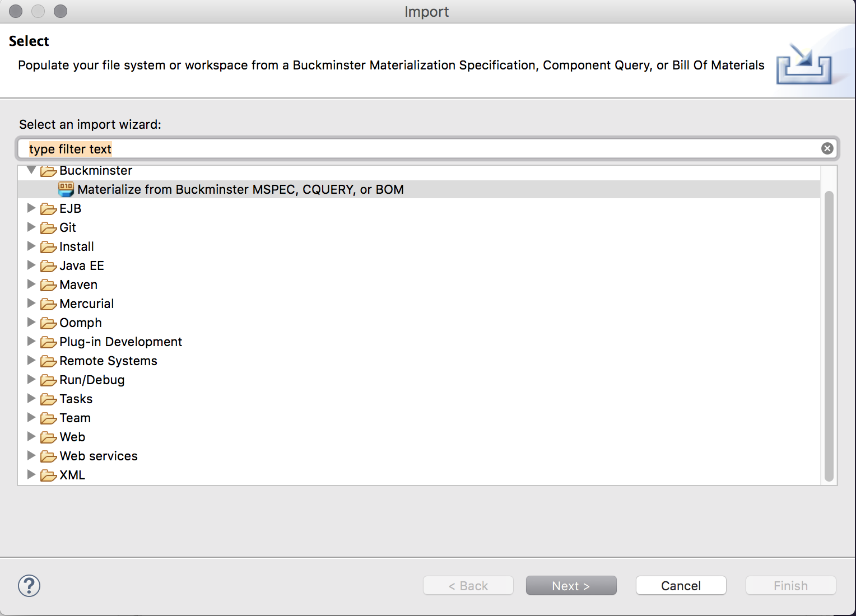Viewport: 856px width, 616px height.
Task: Select the Java EE label text
Action: 82,265
